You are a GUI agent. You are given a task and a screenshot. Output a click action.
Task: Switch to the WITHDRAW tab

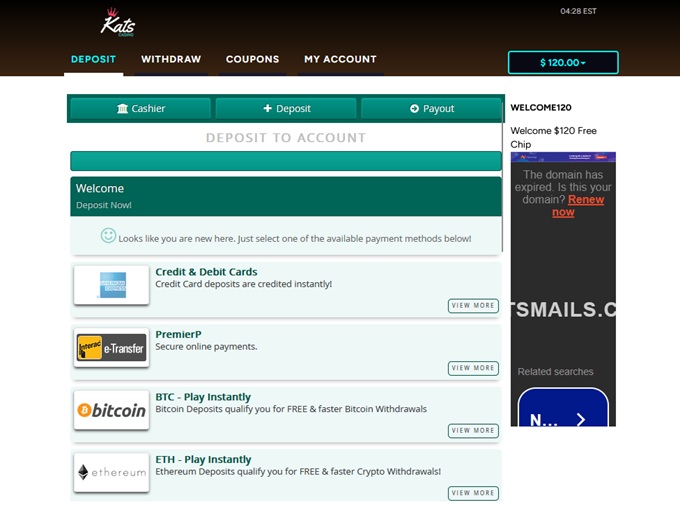(171, 59)
